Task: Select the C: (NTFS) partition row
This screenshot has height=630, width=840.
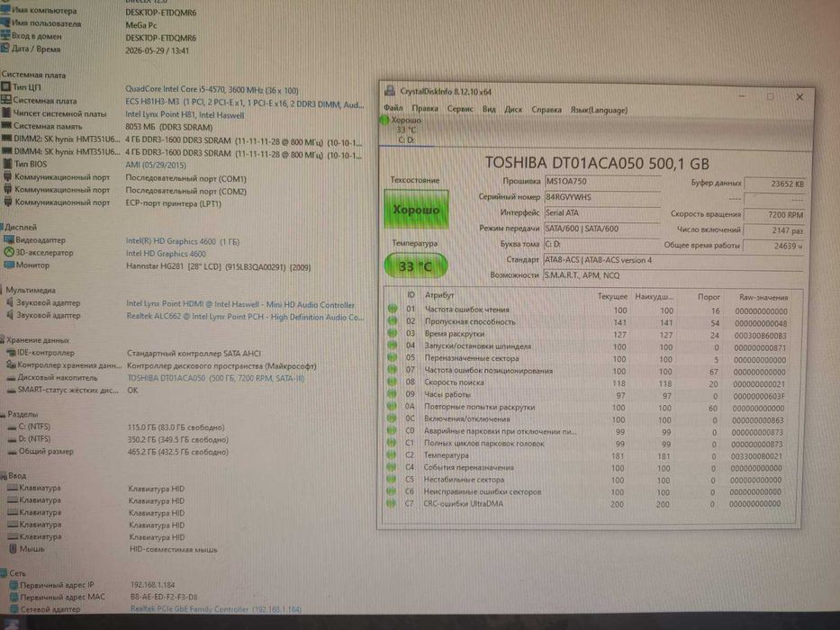Action: click(116, 427)
